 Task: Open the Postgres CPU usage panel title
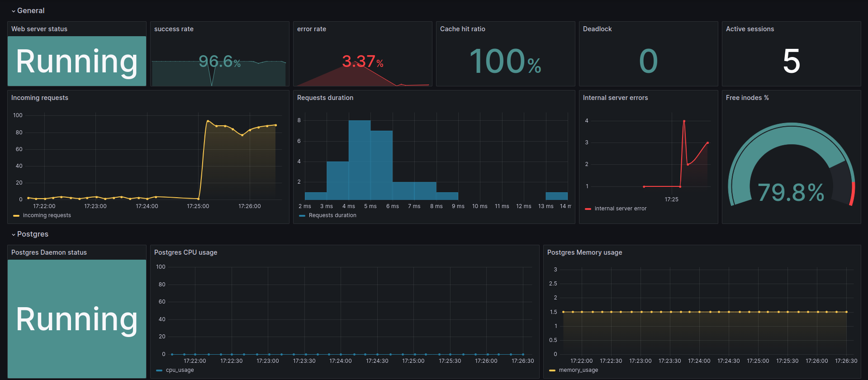point(185,252)
